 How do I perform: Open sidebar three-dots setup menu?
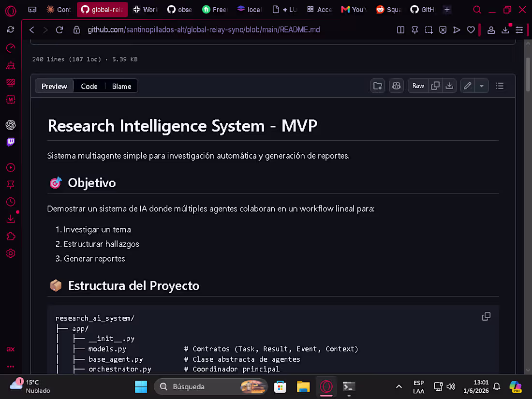click(x=11, y=367)
